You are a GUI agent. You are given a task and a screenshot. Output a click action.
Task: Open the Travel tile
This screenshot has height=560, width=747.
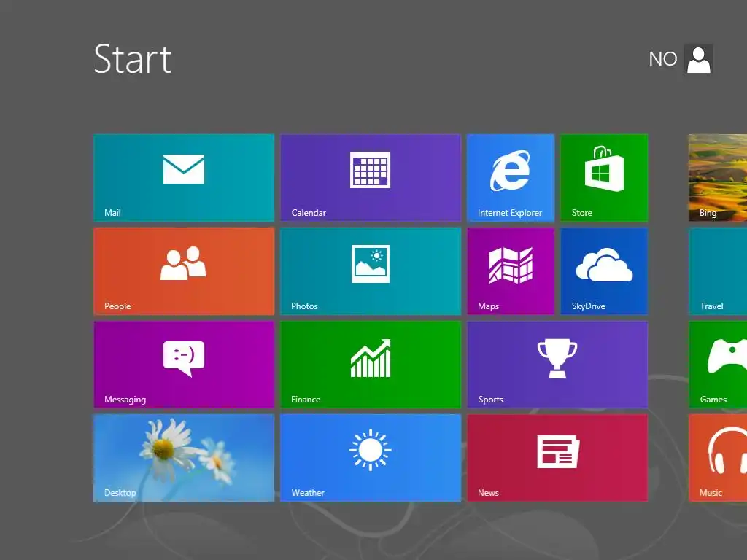pos(718,271)
